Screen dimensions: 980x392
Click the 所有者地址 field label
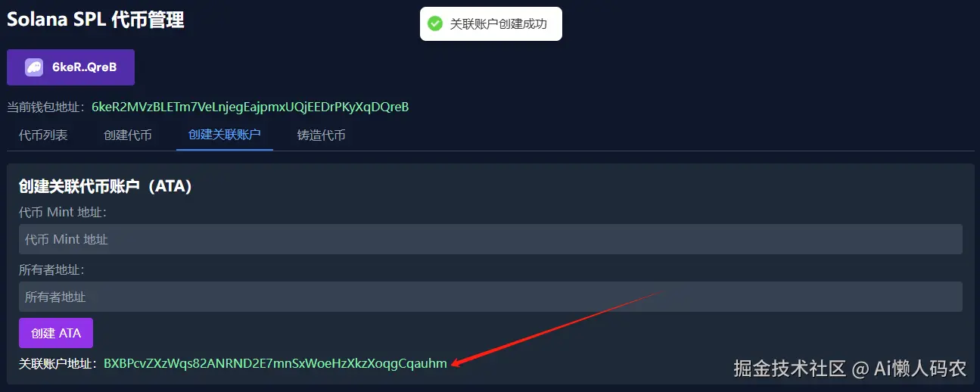pyautogui.click(x=52, y=269)
